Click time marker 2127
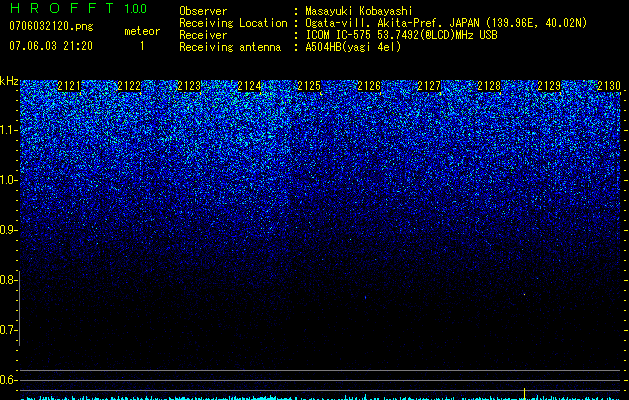The width and height of the screenshot is (629, 400). (x=429, y=86)
